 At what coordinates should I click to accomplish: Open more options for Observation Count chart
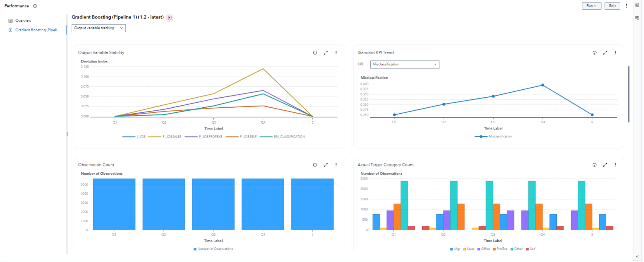click(x=336, y=165)
